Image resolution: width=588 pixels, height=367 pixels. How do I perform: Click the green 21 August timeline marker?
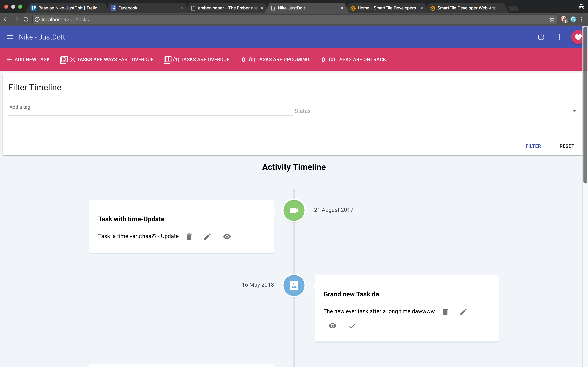(294, 210)
